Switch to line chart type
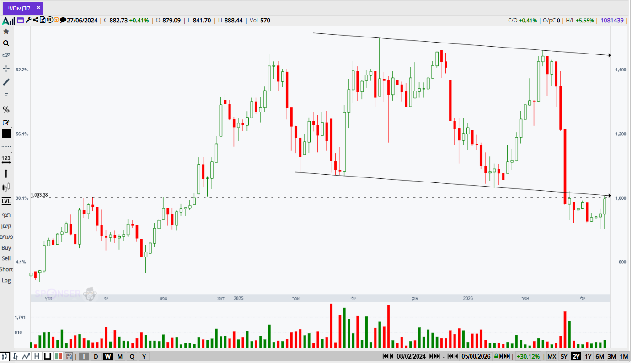Screen dimensions: 632x364 point(26,356)
